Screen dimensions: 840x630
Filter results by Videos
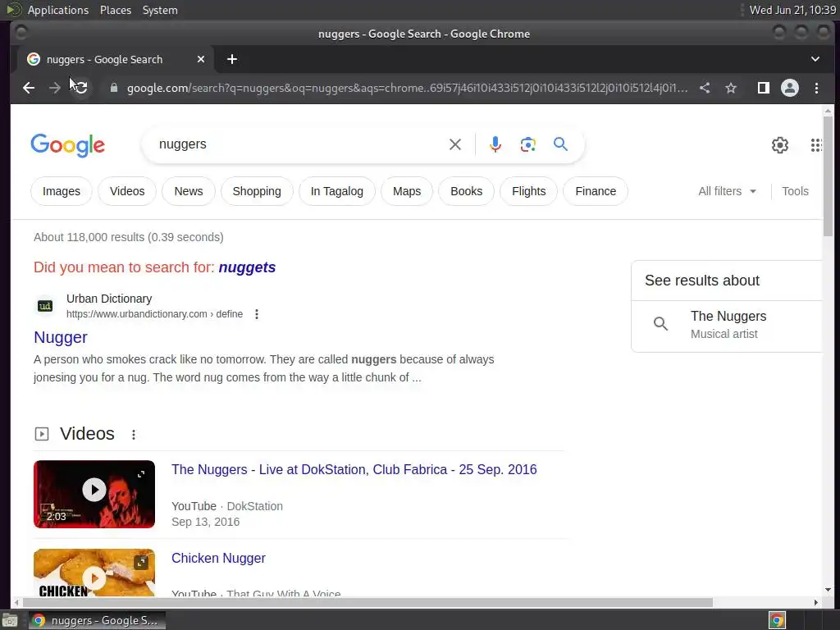coord(127,191)
